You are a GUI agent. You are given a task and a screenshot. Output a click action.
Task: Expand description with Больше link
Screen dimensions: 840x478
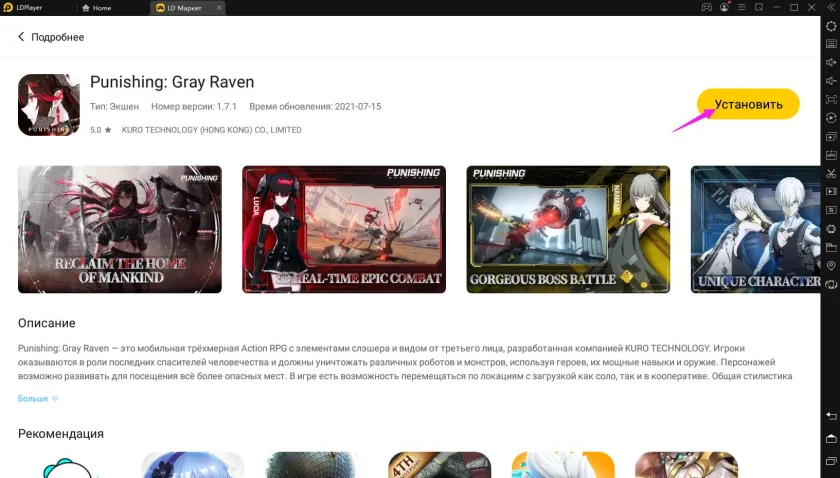38,399
